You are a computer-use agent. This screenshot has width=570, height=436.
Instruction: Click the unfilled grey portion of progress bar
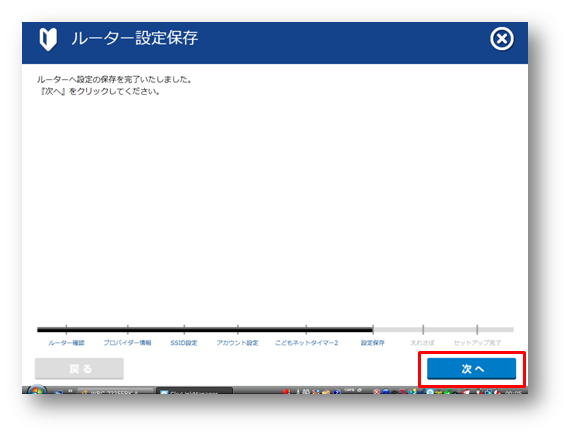443,330
